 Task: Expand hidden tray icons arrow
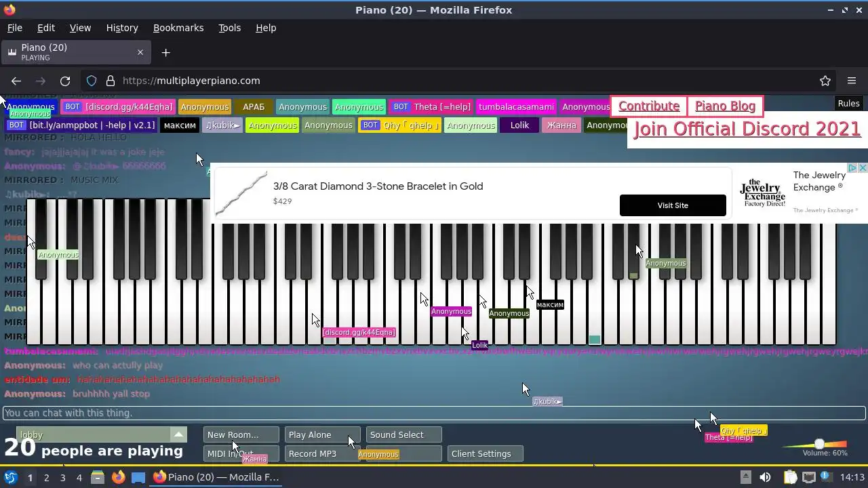point(745,477)
